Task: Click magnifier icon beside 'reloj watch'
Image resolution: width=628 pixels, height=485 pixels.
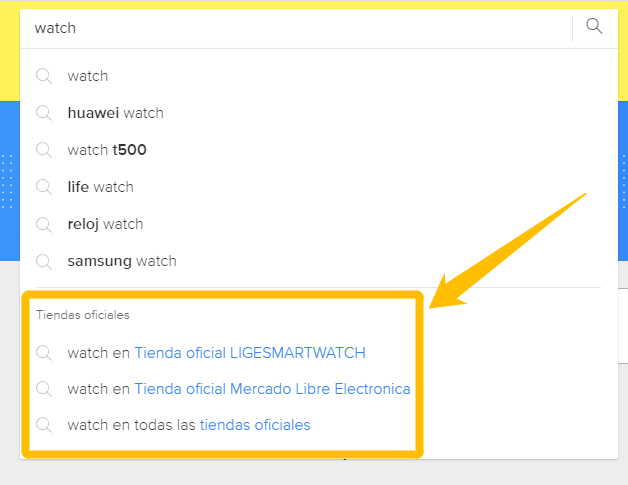Action: (x=44, y=224)
